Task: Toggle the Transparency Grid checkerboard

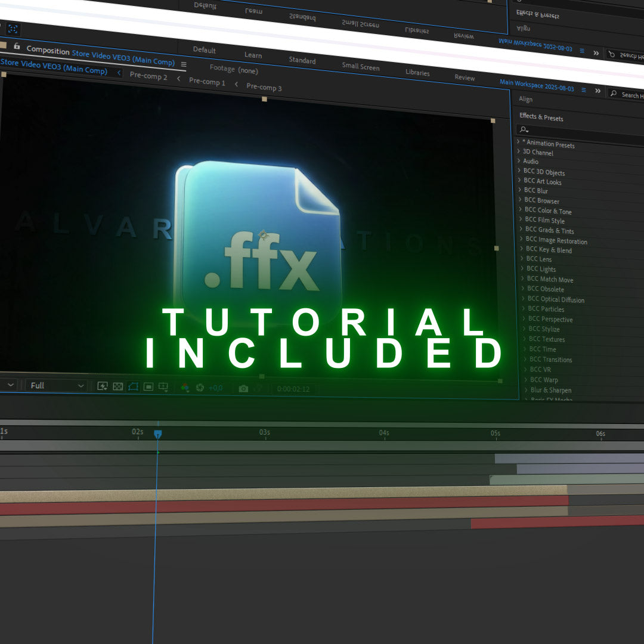Action: [118, 386]
